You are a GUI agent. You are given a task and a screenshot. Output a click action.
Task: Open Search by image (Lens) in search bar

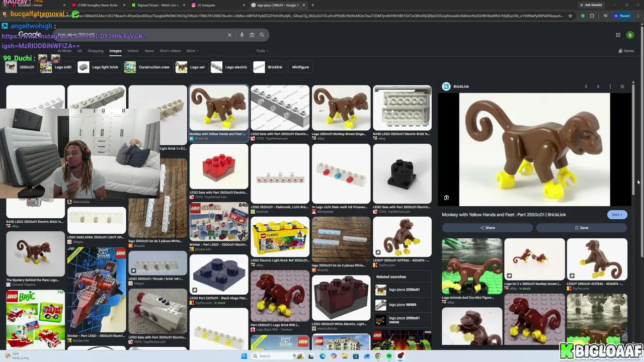(252, 35)
